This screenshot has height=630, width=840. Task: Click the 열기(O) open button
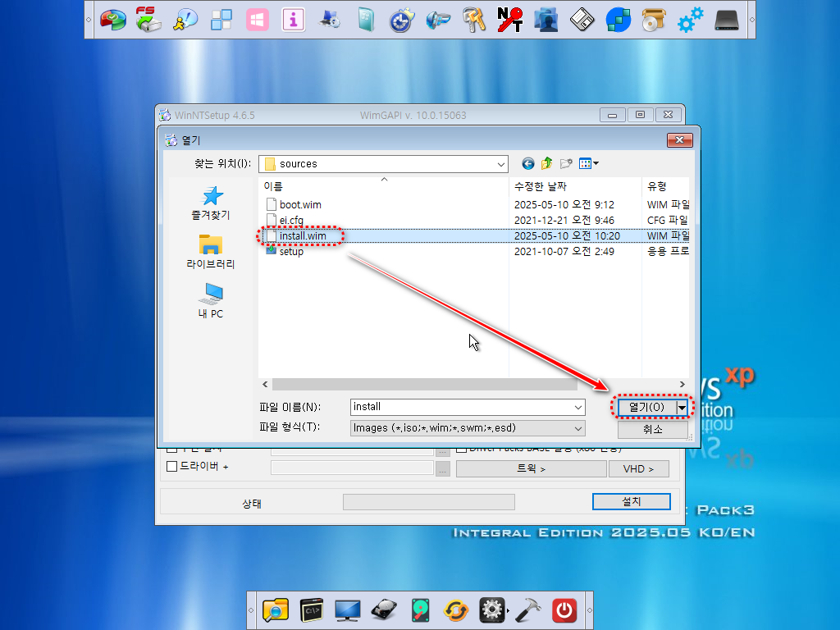pos(646,408)
